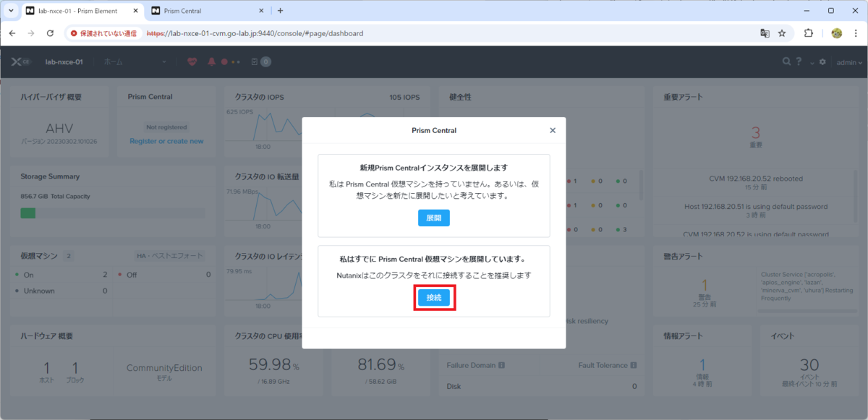
Task: Bookmark this page with the star icon
Action: [782, 33]
